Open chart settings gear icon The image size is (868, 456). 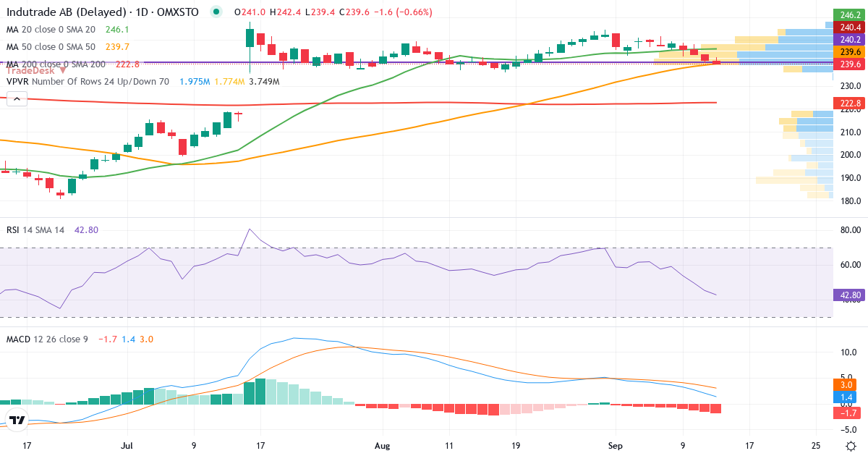tap(851, 445)
